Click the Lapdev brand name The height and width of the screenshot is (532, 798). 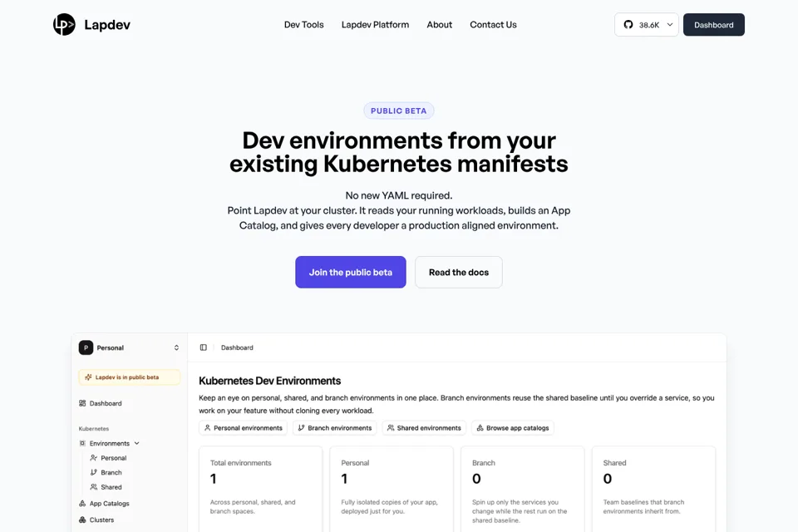tap(107, 24)
